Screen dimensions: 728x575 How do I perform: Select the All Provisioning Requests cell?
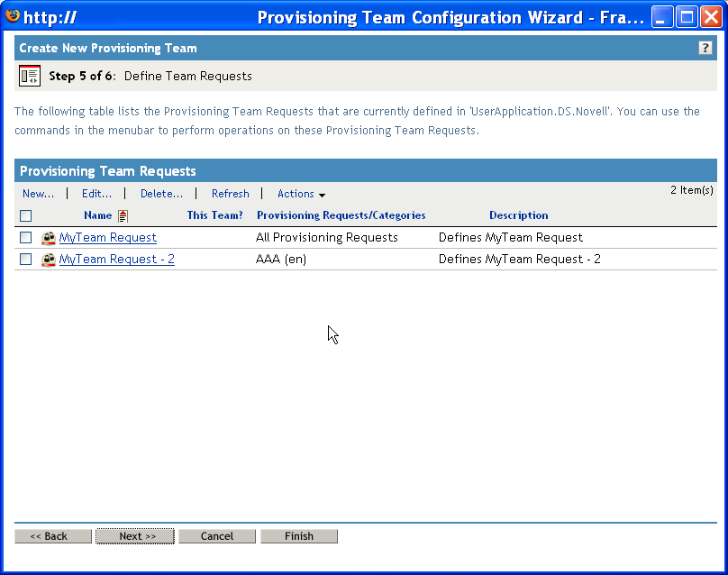pyautogui.click(x=327, y=237)
